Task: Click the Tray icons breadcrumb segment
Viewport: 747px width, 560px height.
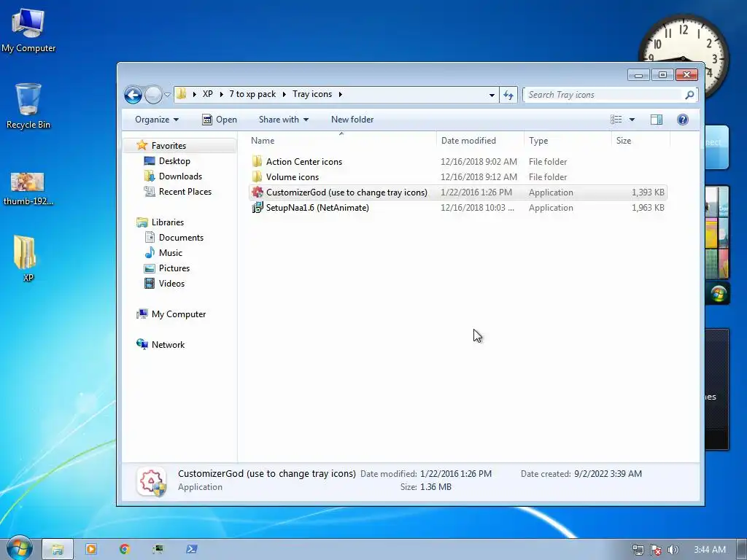Action: coord(312,94)
